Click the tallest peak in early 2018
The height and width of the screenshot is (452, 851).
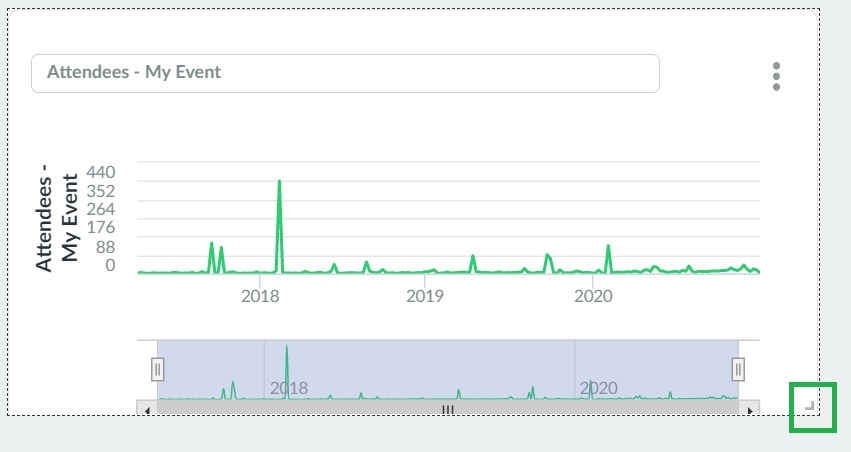[x=280, y=181]
